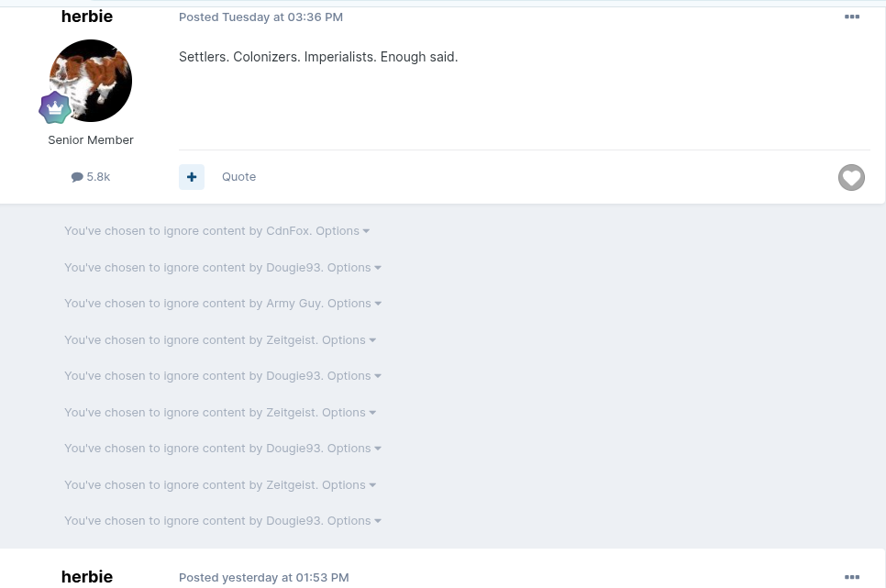Image resolution: width=886 pixels, height=588 pixels.
Task: Click the heart reaction icon on herbie's post
Action: (851, 178)
